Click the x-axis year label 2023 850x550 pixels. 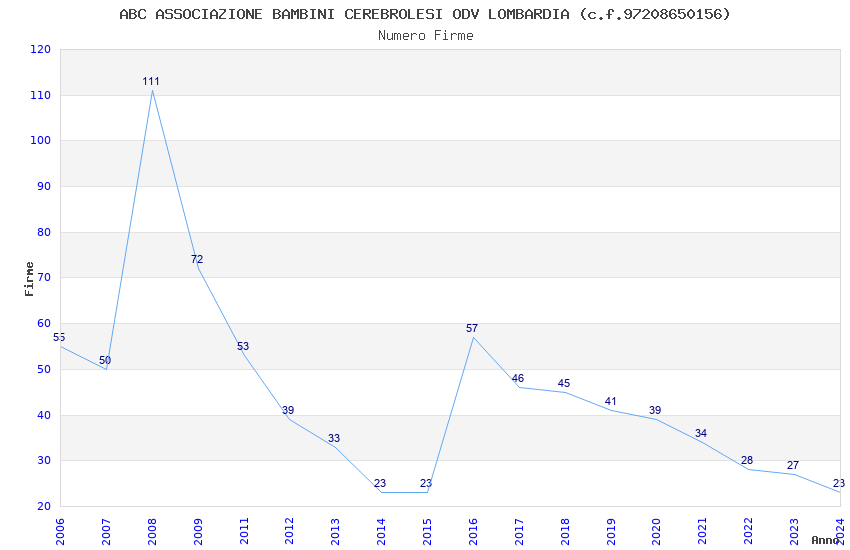[x=794, y=532]
